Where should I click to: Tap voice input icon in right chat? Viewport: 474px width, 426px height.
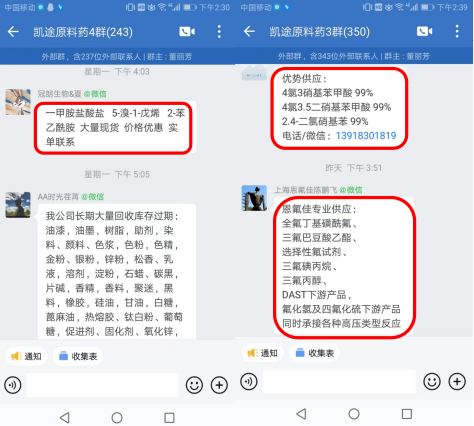tap(249, 381)
